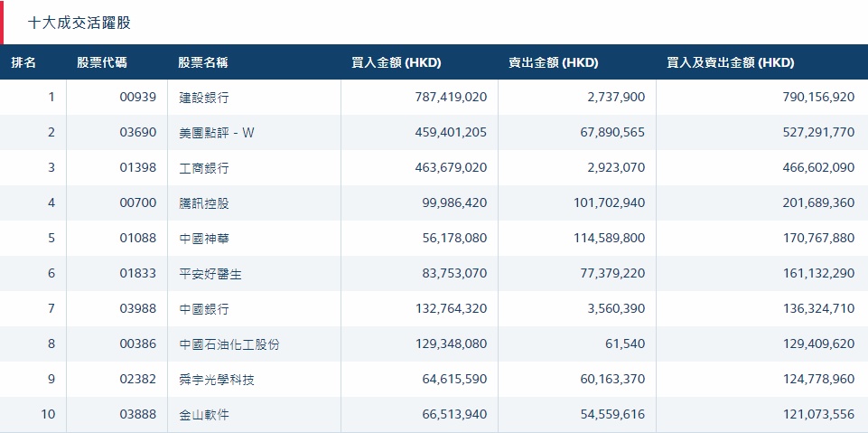This screenshot has width=868, height=433.
Task: Select buy amount 463,679,020
Action: 451,168
